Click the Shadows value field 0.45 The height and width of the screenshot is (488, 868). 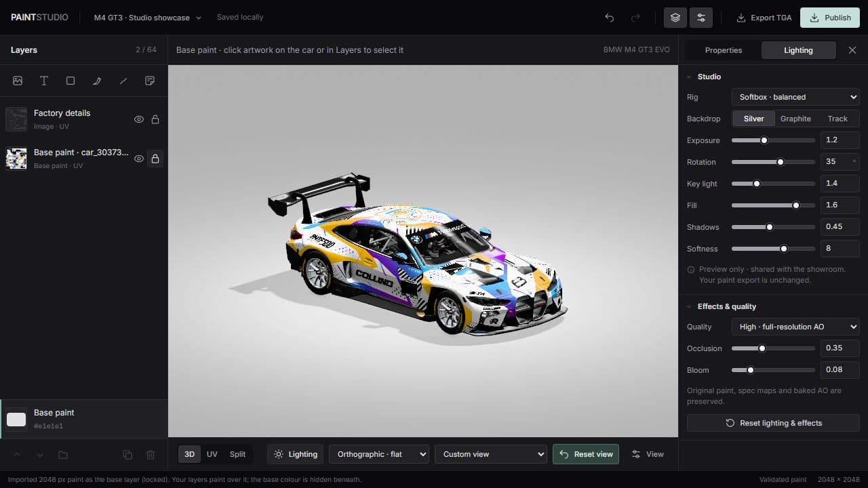[x=840, y=227]
